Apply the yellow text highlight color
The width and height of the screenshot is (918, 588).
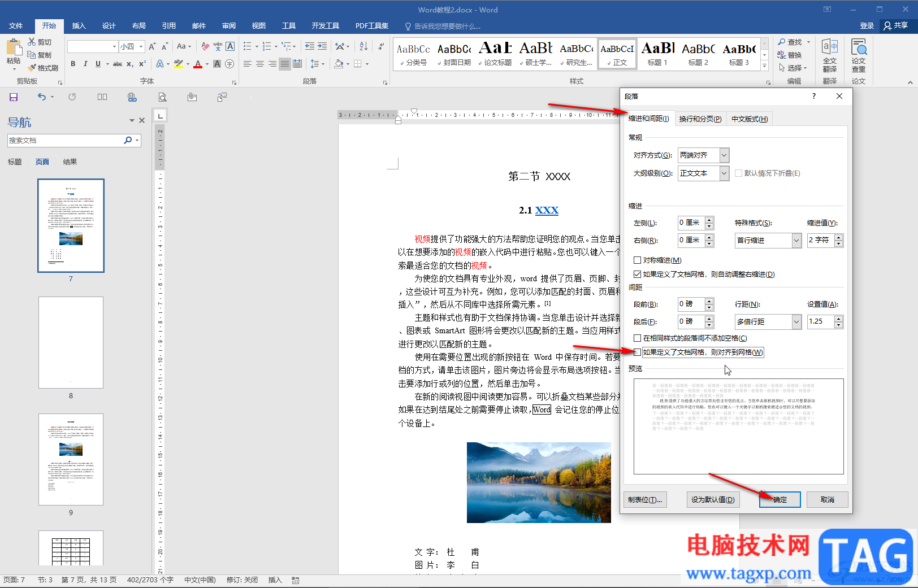coord(179,64)
